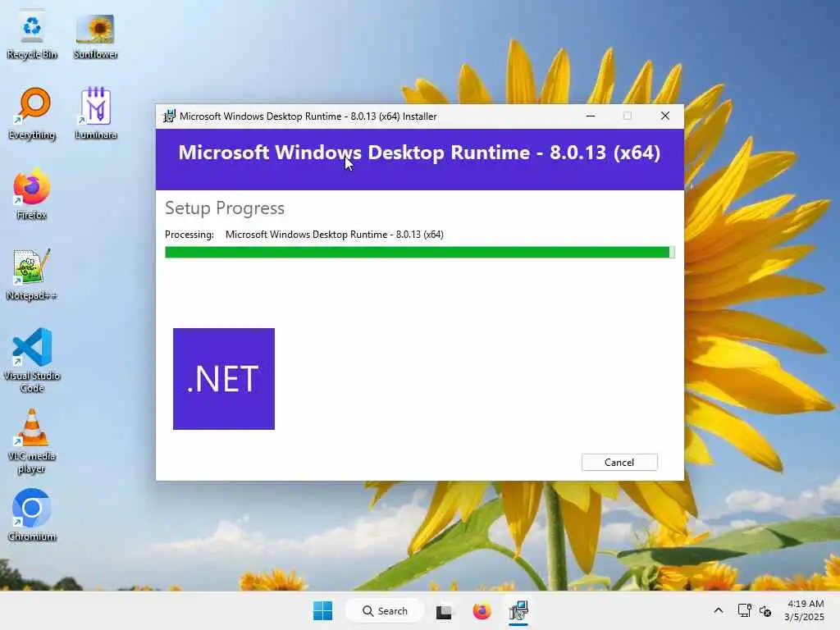
Task: Select the Luminara desktop shortcut
Action: click(x=95, y=113)
